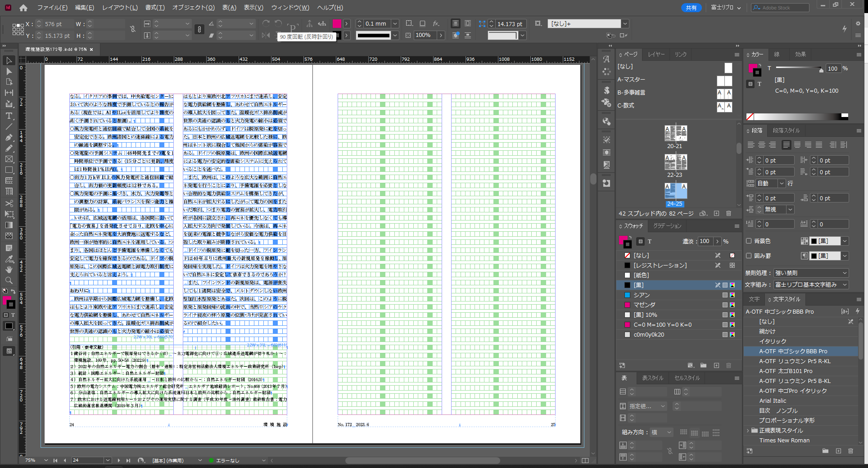Select the Zoom tool
The height and width of the screenshot is (468, 868).
point(9,280)
